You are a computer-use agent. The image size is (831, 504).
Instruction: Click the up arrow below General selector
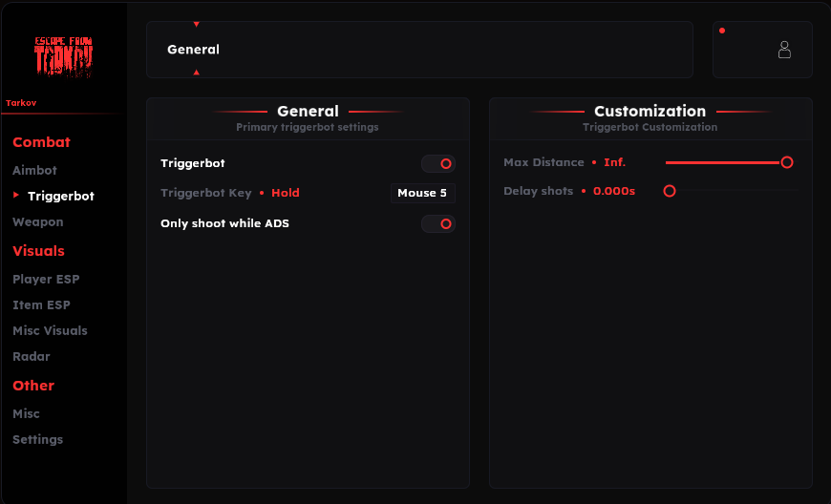click(197, 72)
